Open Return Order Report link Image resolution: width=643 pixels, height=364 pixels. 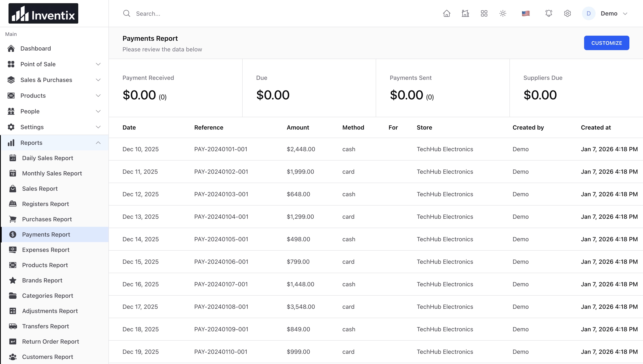50,341
